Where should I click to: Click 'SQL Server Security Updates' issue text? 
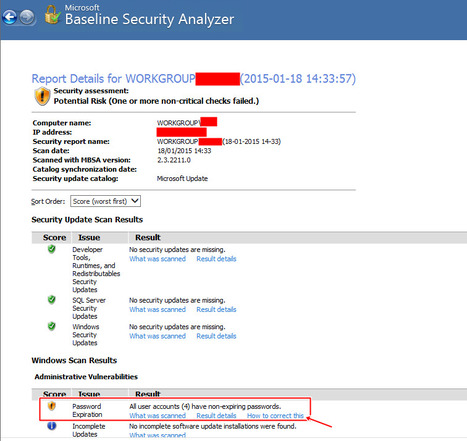point(89,308)
